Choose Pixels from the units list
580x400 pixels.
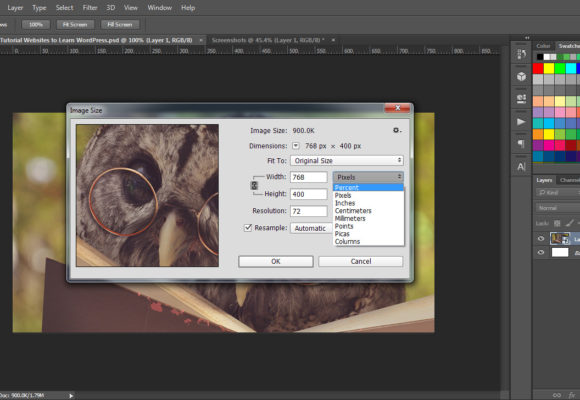click(x=368, y=195)
